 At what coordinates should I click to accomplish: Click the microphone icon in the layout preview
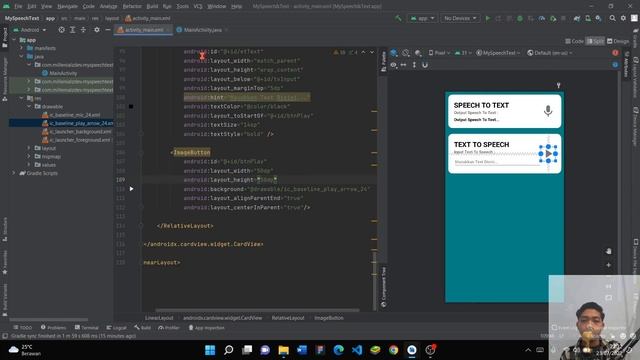click(x=548, y=111)
